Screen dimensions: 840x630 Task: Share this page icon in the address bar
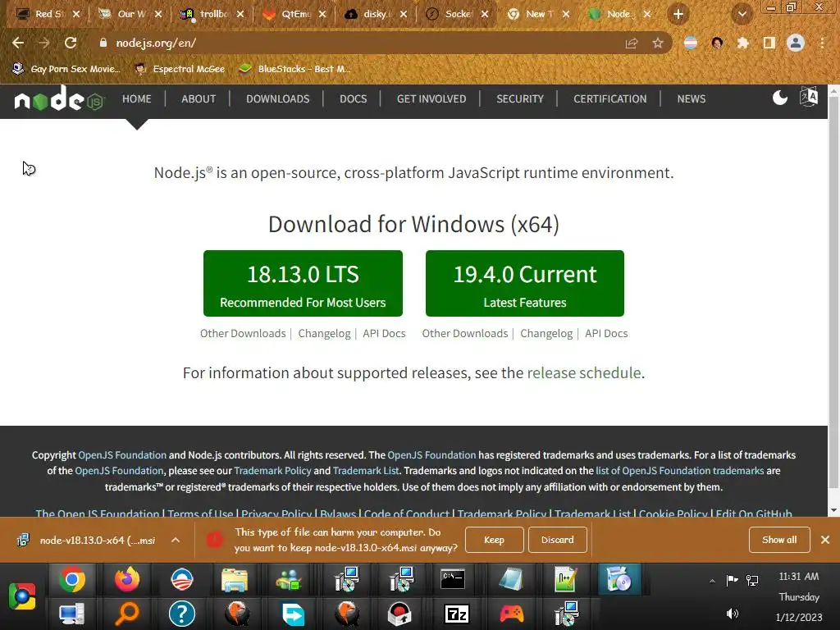(632, 43)
